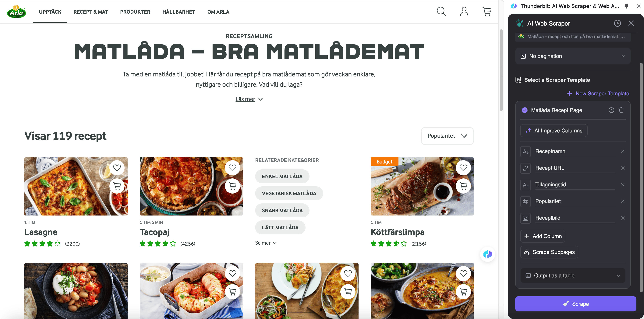
Task: Expand the No pagination dropdown
Action: tap(573, 56)
